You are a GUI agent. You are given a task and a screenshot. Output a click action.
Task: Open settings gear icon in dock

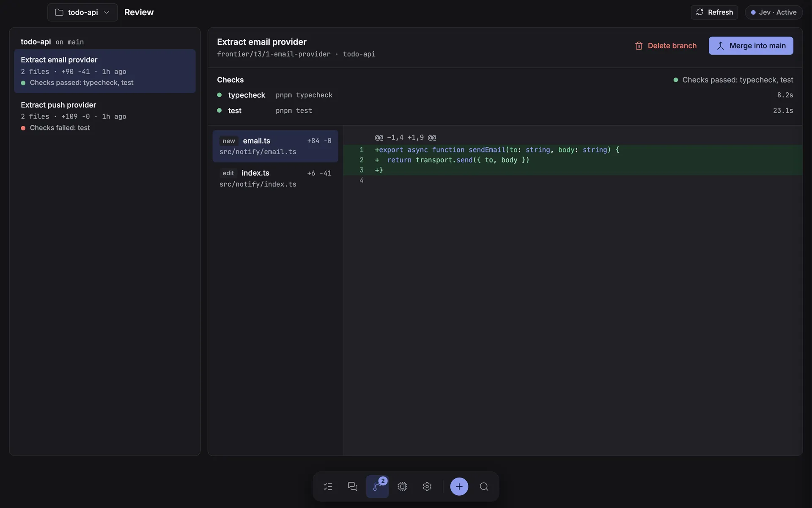point(427,486)
